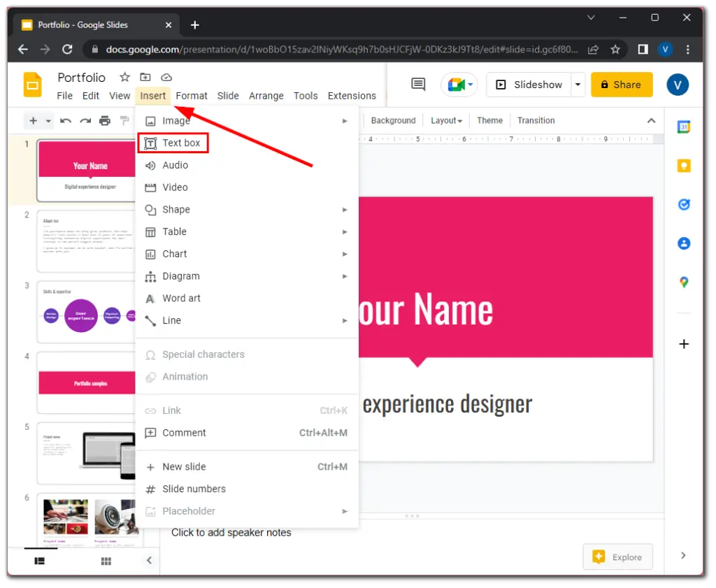Select slide 4 thumbnail

coord(91,381)
